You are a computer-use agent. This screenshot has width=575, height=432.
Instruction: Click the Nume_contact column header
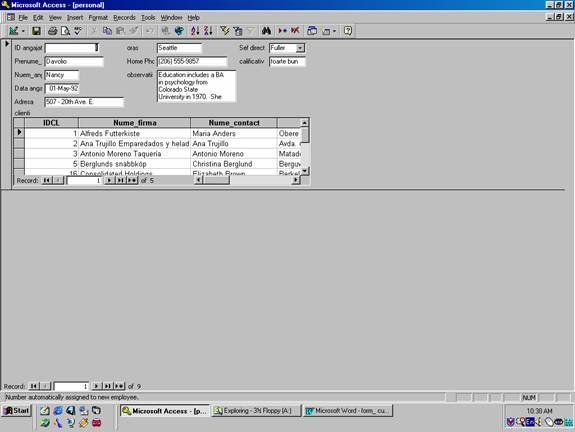(x=234, y=123)
